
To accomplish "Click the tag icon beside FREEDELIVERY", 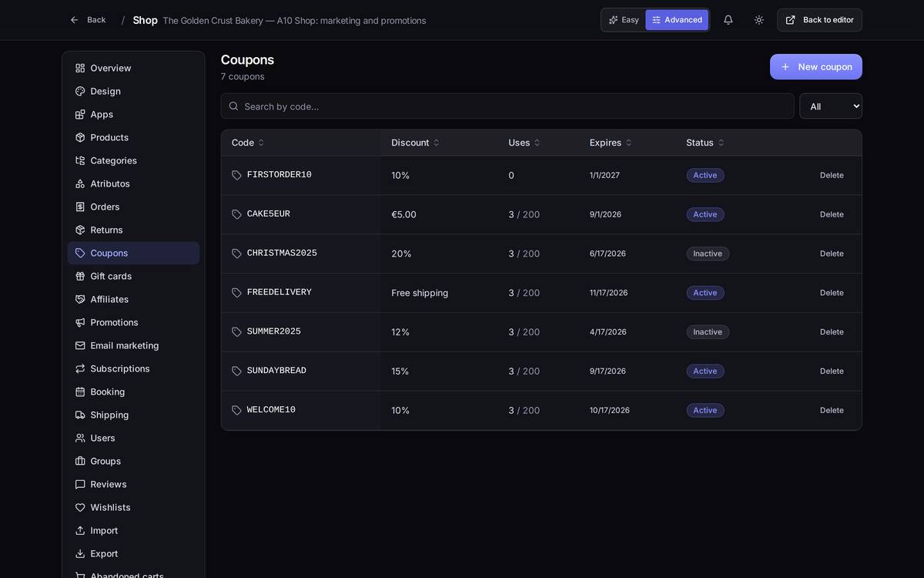I will pos(237,293).
